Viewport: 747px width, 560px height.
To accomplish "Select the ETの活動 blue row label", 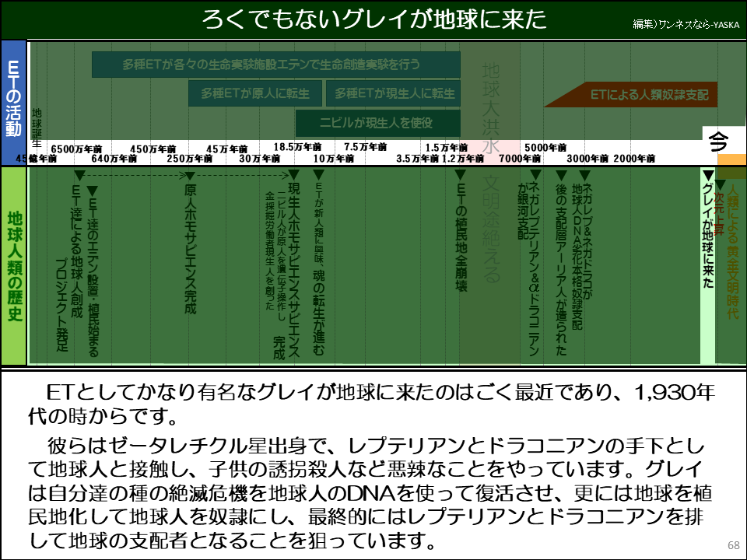I will (13, 100).
